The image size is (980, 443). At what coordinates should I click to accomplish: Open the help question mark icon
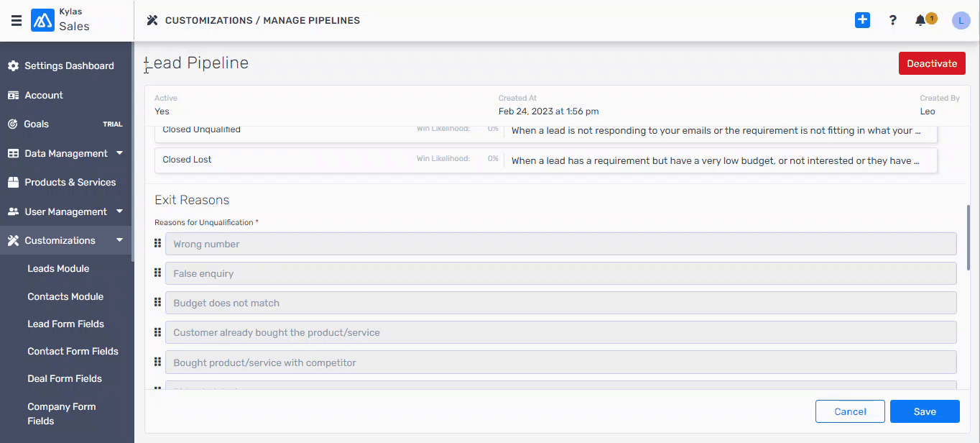892,20
